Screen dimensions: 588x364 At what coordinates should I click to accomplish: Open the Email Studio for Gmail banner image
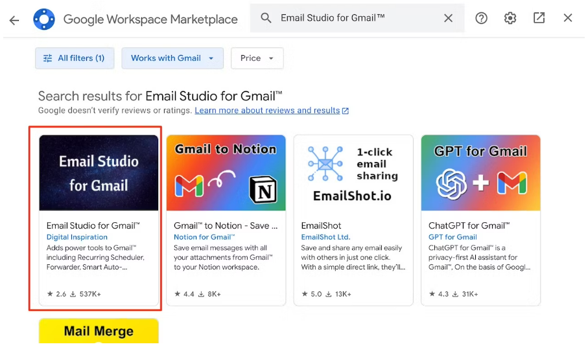point(99,173)
